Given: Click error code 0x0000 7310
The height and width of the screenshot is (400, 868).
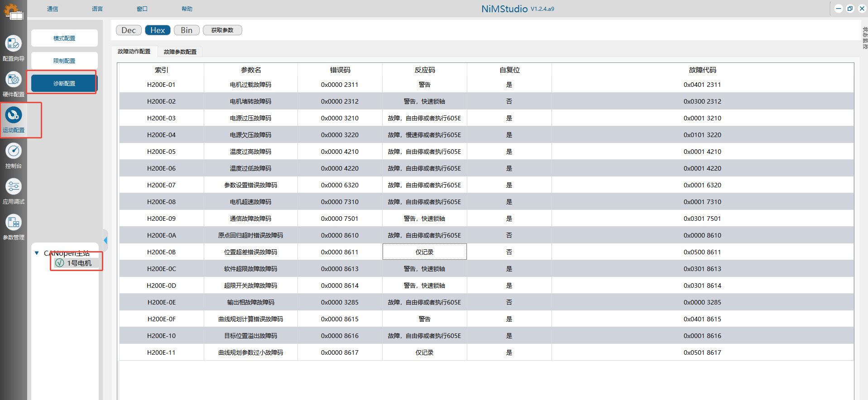Looking at the screenshot, I should click(340, 201).
